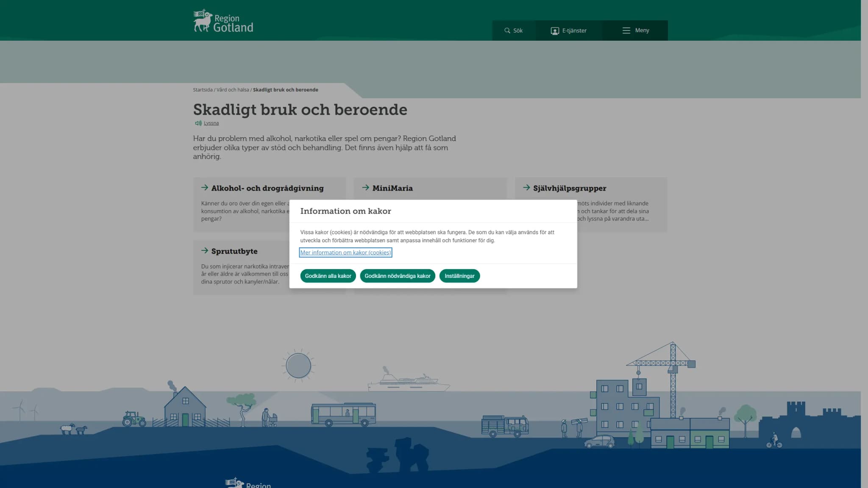Click the arrow icon beside Alkohol- och drogrådgivning
This screenshot has height=488, width=868.
[x=205, y=188]
